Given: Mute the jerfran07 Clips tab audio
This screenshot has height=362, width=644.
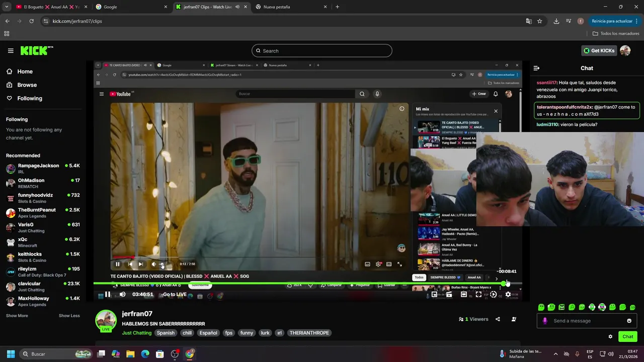Looking at the screenshot, I should (237, 7).
